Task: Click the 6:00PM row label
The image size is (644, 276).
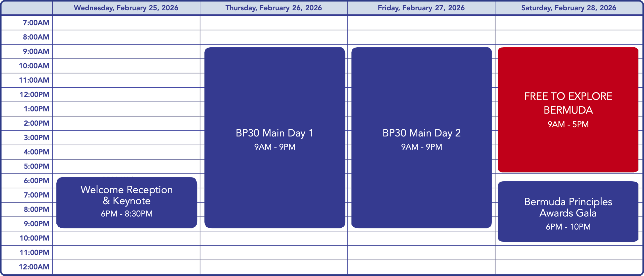Action: coord(36,181)
